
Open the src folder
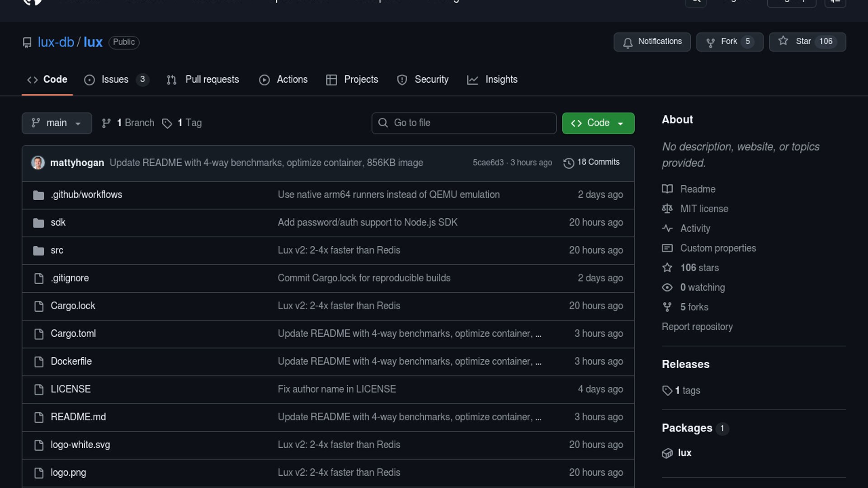click(57, 250)
